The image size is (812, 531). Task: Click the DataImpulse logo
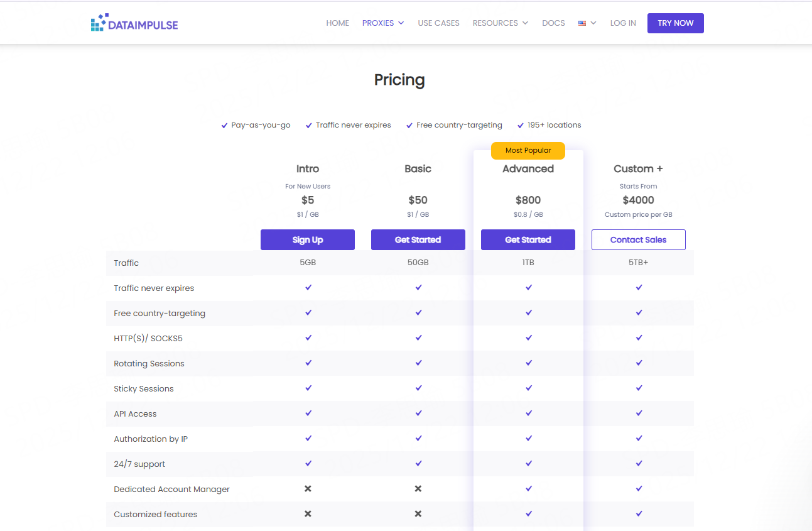point(134,23)
